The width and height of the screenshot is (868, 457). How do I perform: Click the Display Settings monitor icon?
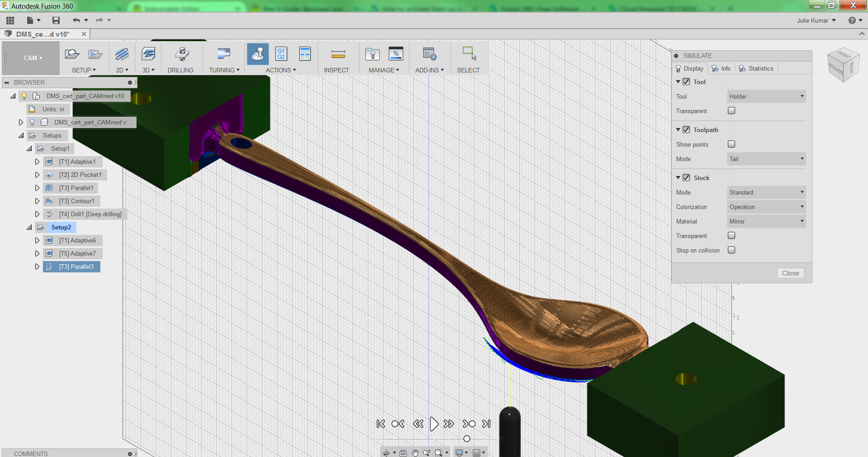(459, 452)
